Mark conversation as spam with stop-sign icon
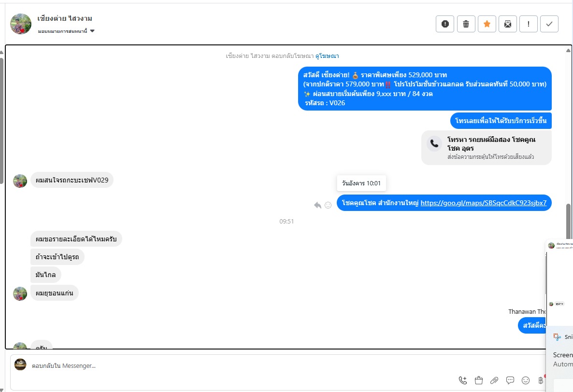The width and height of the screenshot is (573, 392). [445, 24]
